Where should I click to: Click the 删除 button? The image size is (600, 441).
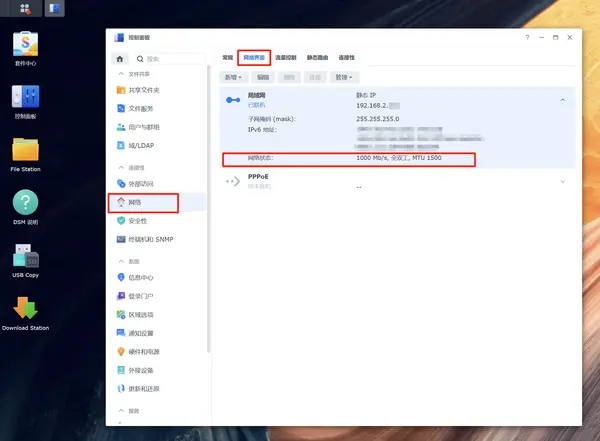pos(289,77)
